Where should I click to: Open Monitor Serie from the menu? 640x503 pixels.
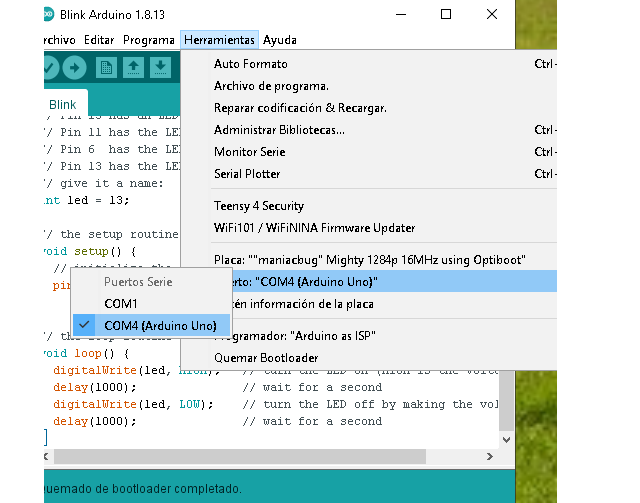[x=249, y=152]
